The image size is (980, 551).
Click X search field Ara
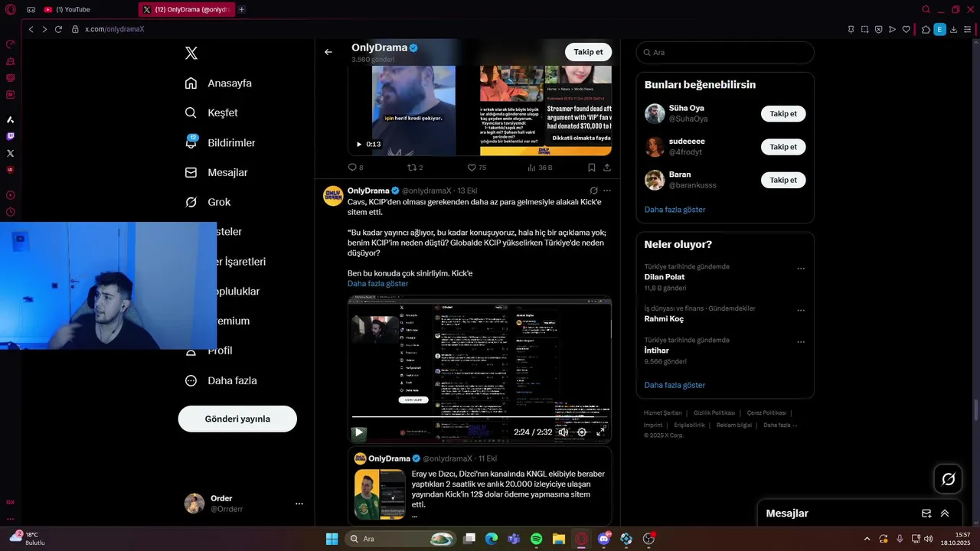click(725, 52)
